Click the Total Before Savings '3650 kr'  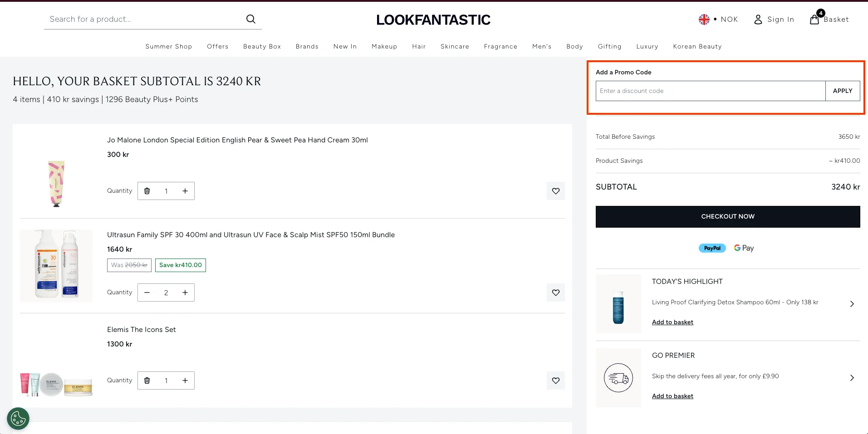click(x=849, y=137)
